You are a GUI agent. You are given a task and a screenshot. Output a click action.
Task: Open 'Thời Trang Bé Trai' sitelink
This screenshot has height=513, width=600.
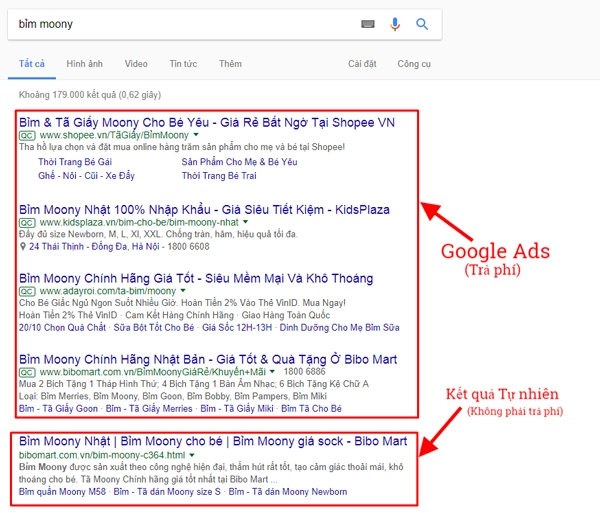pos(219,176)
